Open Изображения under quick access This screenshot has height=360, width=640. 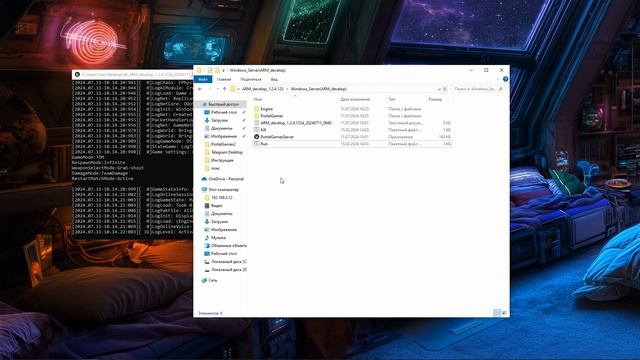(224, 136)
